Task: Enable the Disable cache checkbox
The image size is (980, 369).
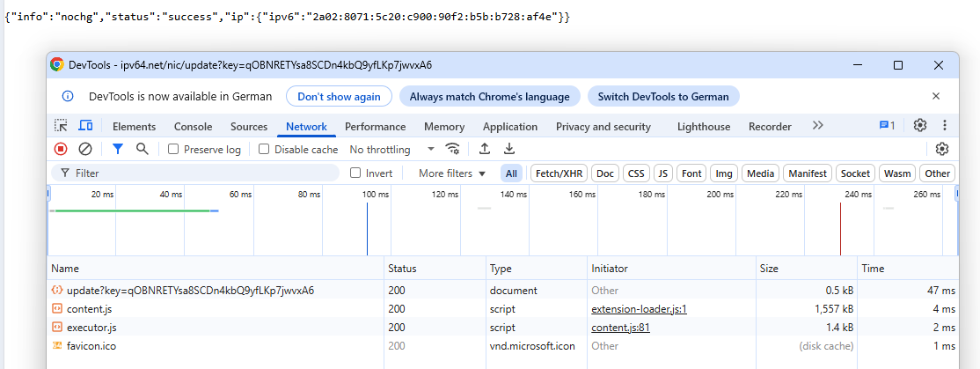Action: [x=264, y=150]
